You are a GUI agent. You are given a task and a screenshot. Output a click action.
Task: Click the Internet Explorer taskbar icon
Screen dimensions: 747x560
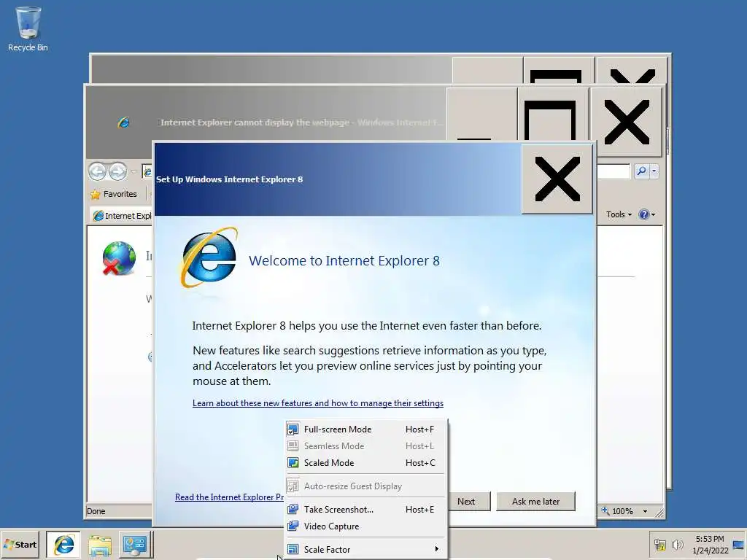63,544
